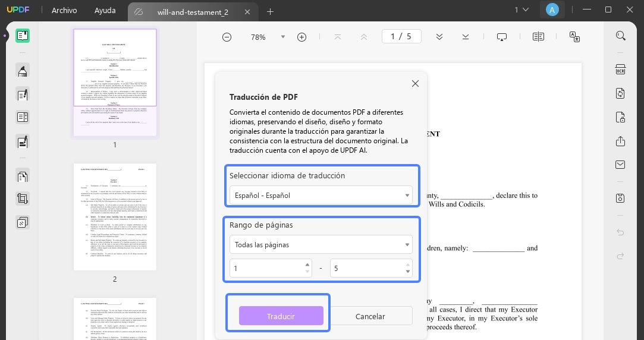The width and height of the screenshot is (644, 340).
Task: Click the end page field showing 5
Action: (371, 269)
